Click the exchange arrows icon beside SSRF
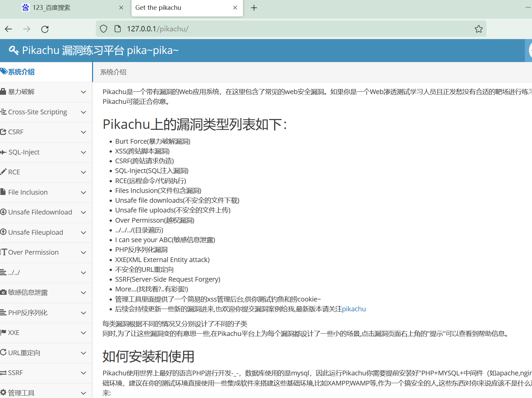This screenshot has height=398, width=532. tap(3, 373)
